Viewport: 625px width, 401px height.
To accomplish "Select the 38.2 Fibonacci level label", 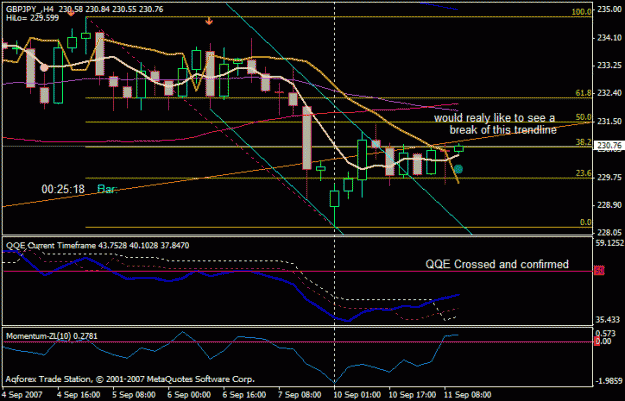I will coord(583,142).
